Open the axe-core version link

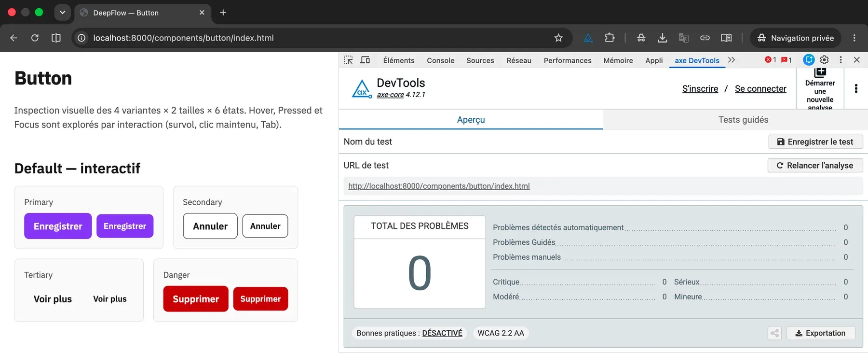[x=390, y=95]
